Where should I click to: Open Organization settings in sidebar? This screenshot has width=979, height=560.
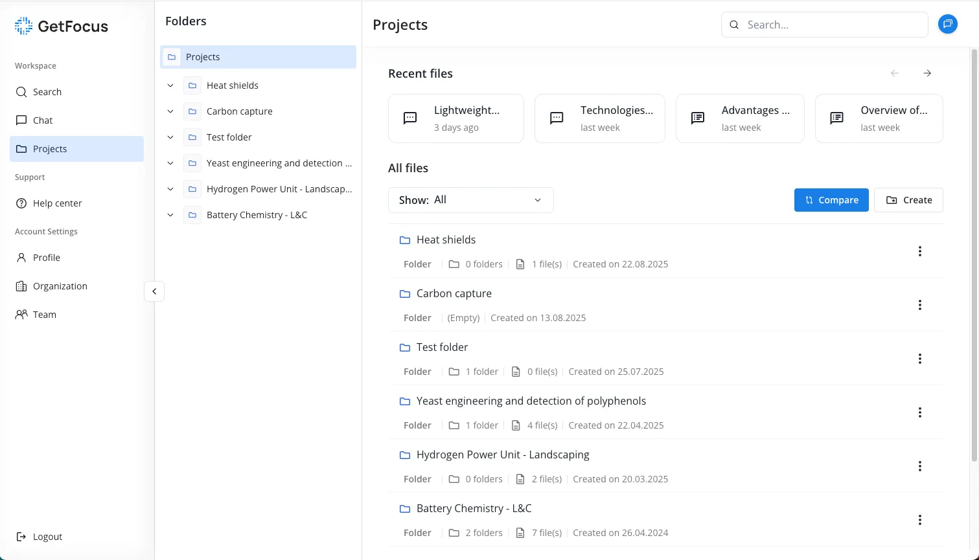coord(76,286)
